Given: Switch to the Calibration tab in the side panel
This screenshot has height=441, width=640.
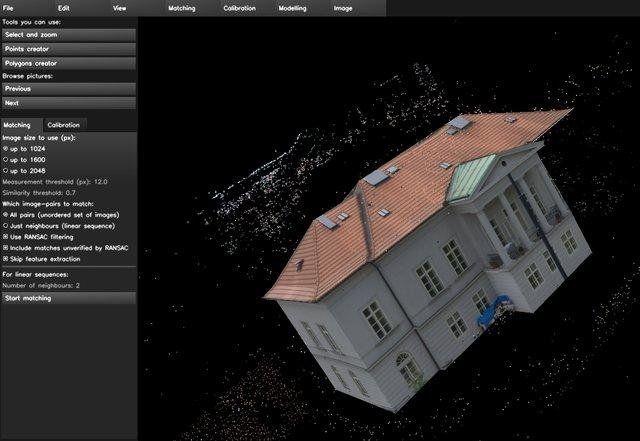Looking at the screenshot, I should point(62,124).
